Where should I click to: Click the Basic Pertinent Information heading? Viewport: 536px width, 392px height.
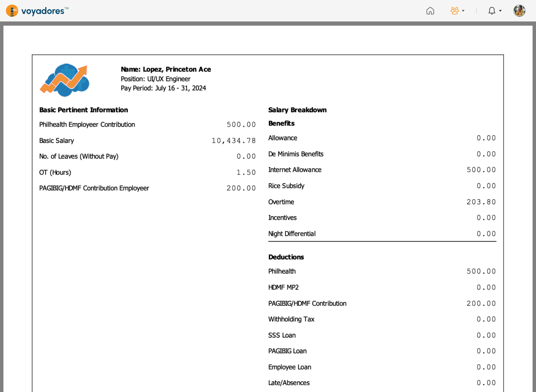[83, 110]
